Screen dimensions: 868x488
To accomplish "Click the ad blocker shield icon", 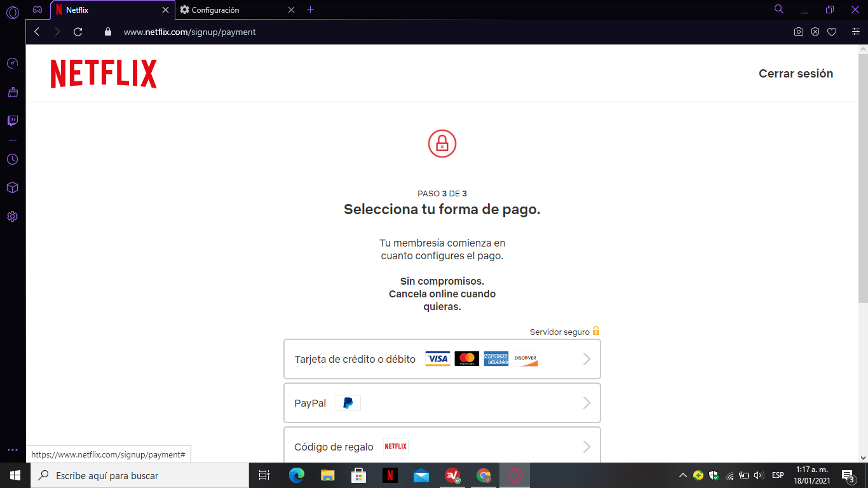I will tap(815, 32).
